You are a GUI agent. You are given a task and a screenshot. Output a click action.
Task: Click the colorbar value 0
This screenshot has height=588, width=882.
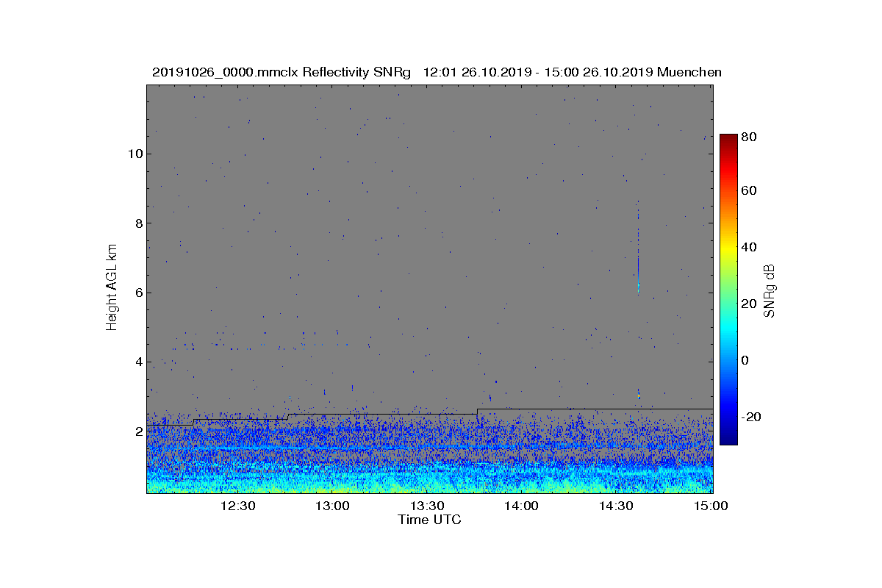[x=746, y=360]
